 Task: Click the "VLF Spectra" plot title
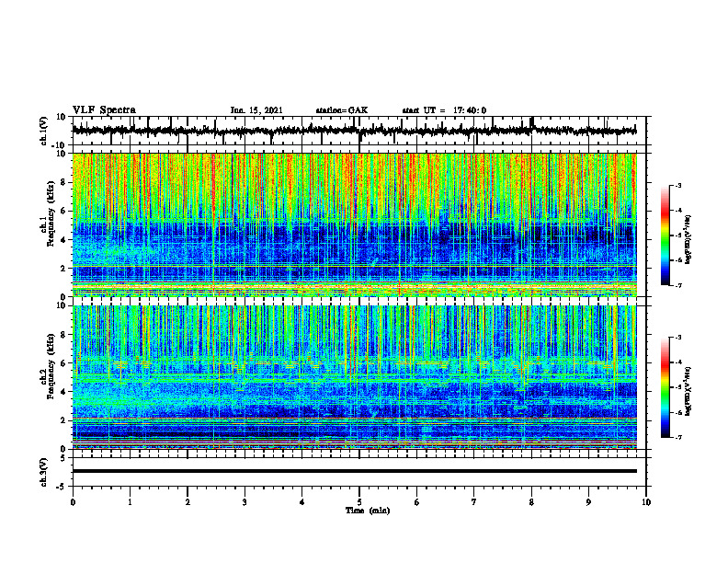click(104, 109)
